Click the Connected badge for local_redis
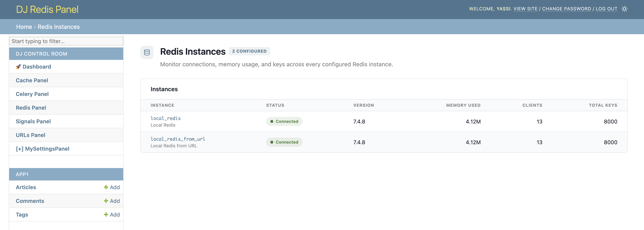This screenshot has width=644, height=230. pyautogui.click(x=284, y=121)
